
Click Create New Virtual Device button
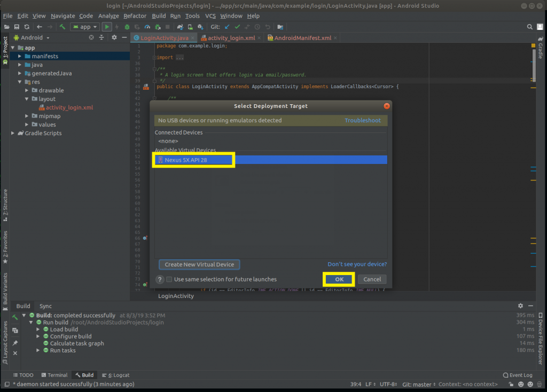(199, 265)
